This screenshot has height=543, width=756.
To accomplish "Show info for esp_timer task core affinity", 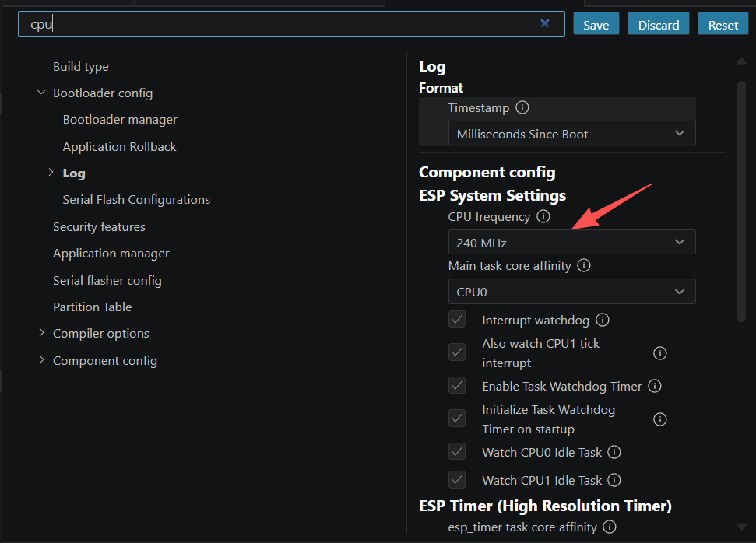I will [x=610, y=527].
